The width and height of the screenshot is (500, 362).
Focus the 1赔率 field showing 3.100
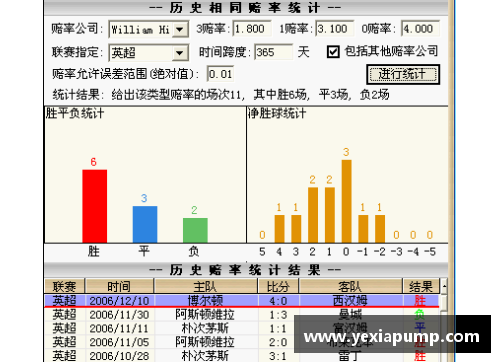pos(334,29)
